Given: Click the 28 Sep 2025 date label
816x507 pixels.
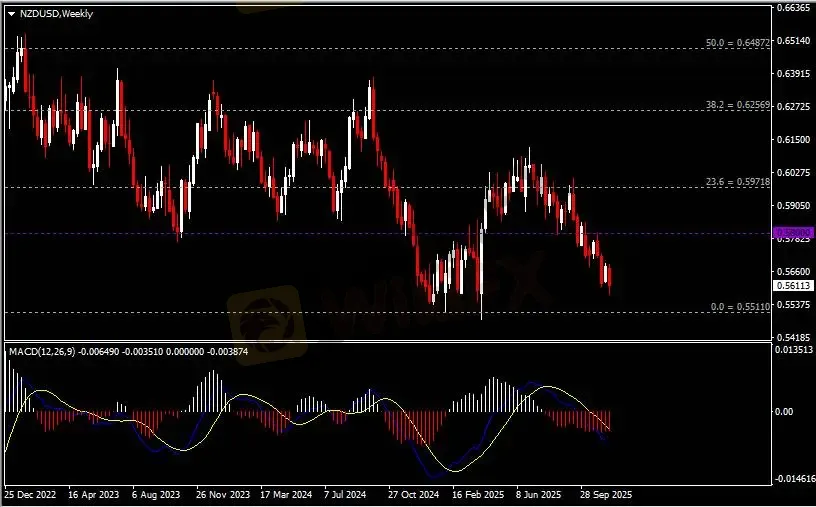Looking at the screenshot, I should coord(606,495).
